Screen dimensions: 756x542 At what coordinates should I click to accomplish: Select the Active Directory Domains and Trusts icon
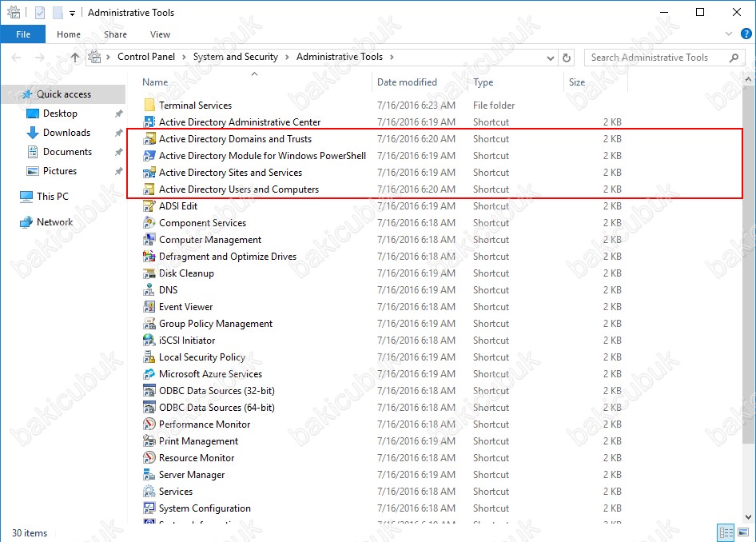point(149,139)
